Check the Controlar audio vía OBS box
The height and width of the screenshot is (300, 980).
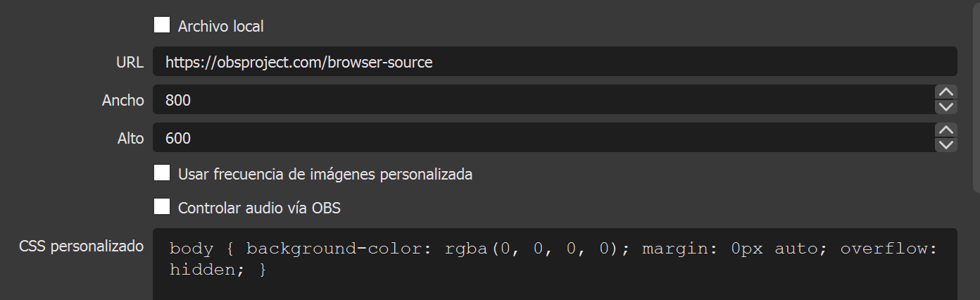pyautogui.click(x=162, y=207)
